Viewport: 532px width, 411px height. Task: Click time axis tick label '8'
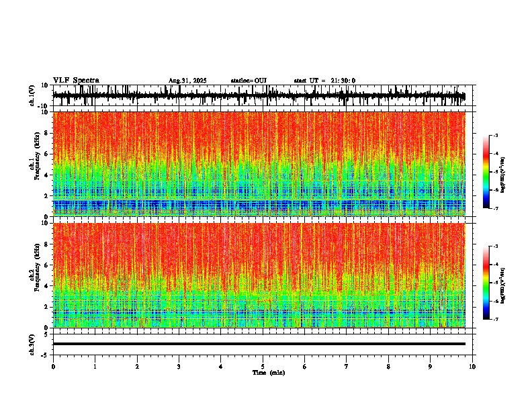point(388,367)
